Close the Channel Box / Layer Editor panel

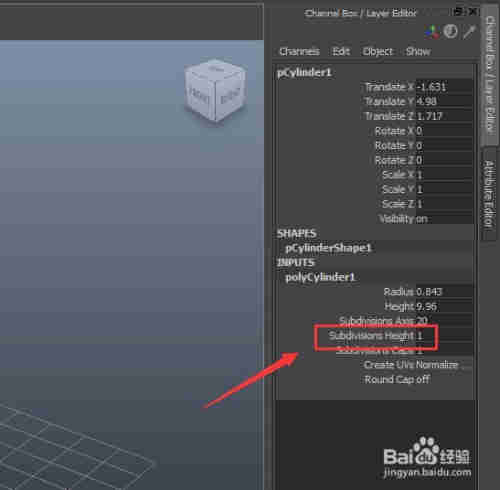click(x=473, y=12)
